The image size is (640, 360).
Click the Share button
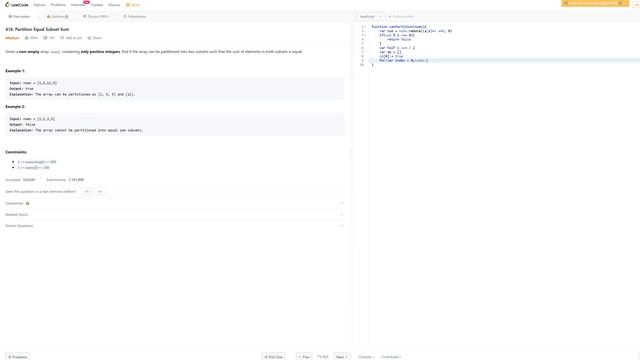[x=95, y=38]
